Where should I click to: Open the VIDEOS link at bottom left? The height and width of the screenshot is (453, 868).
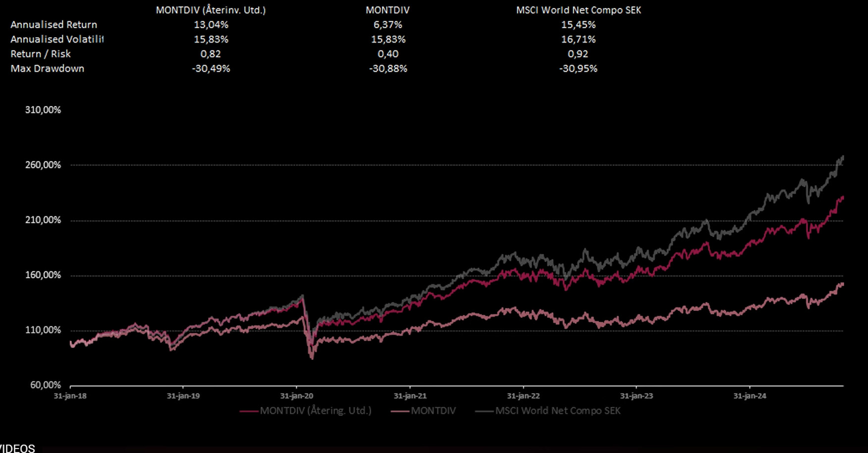pyautogui.click(x=17, y=449)
